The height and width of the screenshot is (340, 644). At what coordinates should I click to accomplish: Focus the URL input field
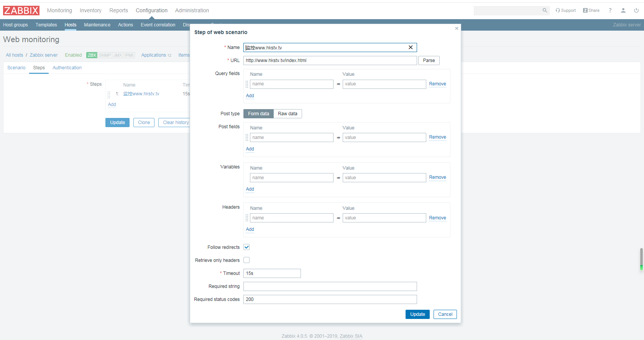click(330, 60)
